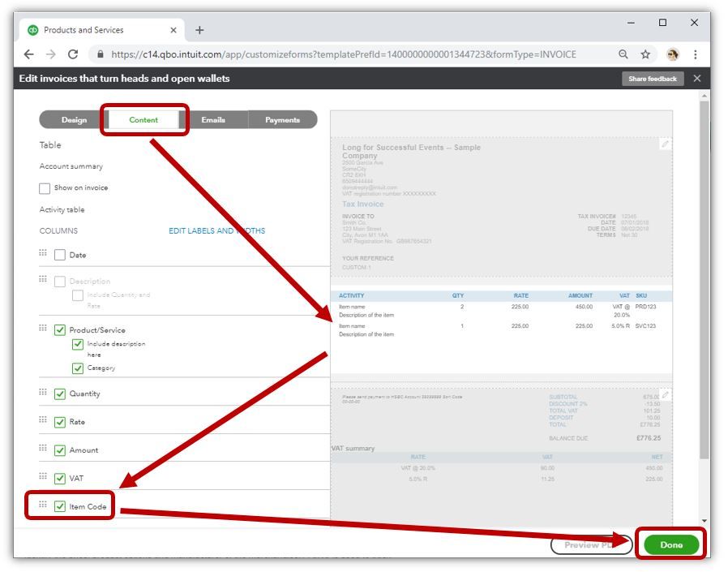Grab the drag handle beside Rate

coord(43,419)
